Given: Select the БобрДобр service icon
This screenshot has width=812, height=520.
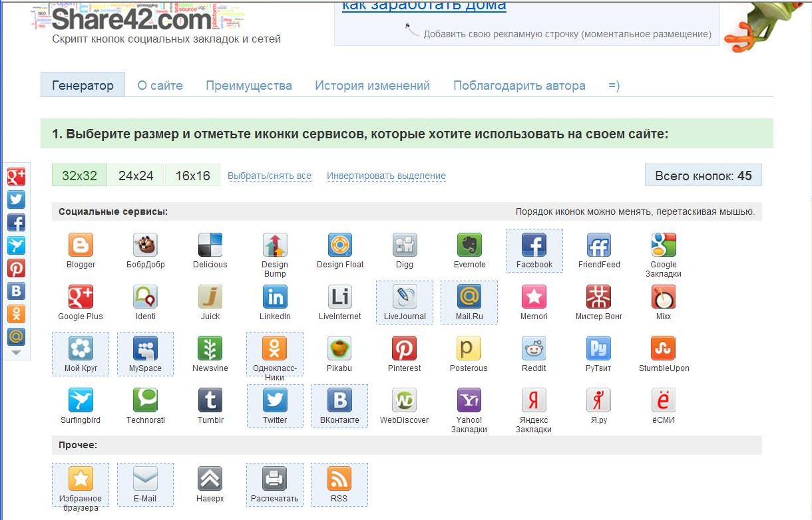Looking at the screenshot, I should pos(145,245).
